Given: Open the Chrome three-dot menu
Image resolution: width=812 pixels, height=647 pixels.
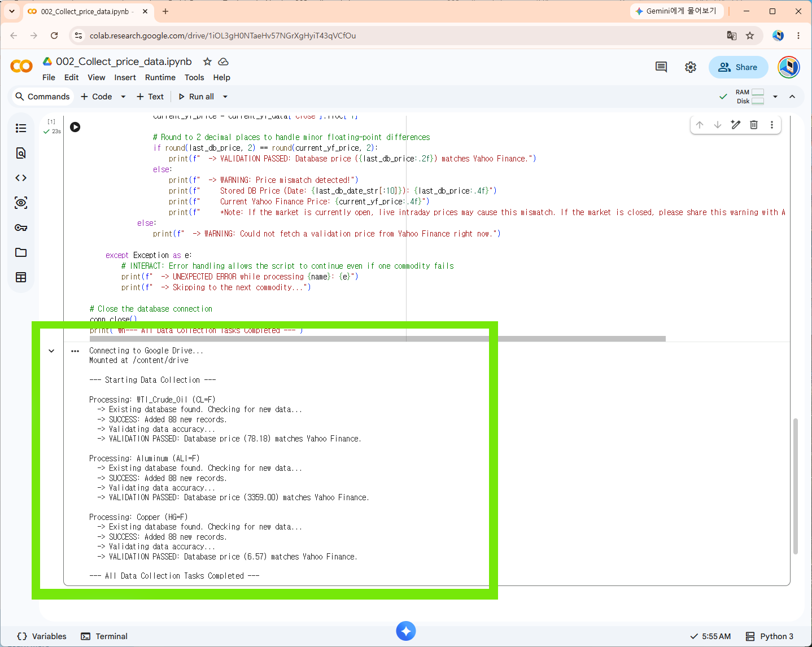Looking at the screenshot, I should tap(798, 36).
